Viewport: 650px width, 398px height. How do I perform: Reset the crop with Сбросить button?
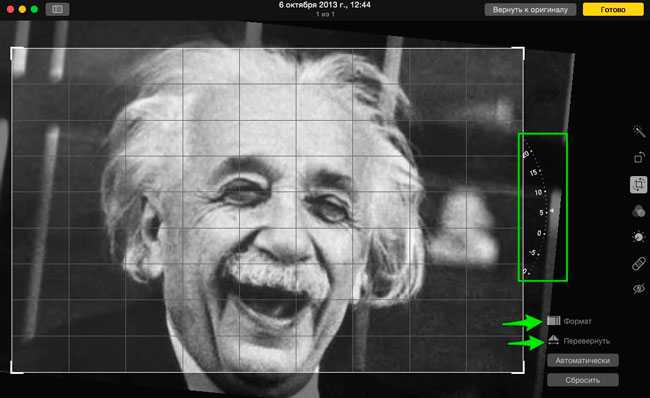click(582, 380)
